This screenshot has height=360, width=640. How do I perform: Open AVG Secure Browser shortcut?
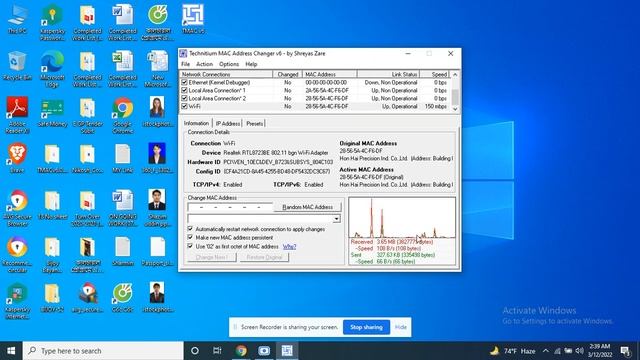tap(17, 208)
